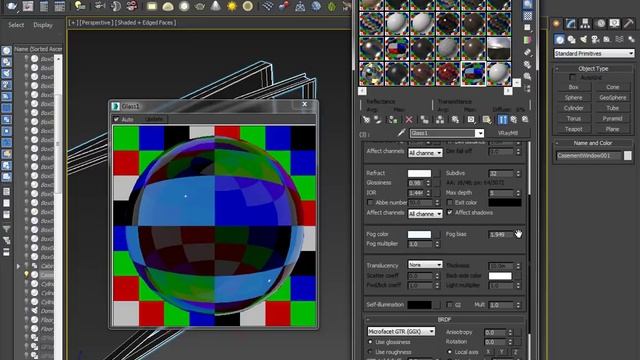Click the Refract color swatch
640x360 pixels.
[419, 173]
